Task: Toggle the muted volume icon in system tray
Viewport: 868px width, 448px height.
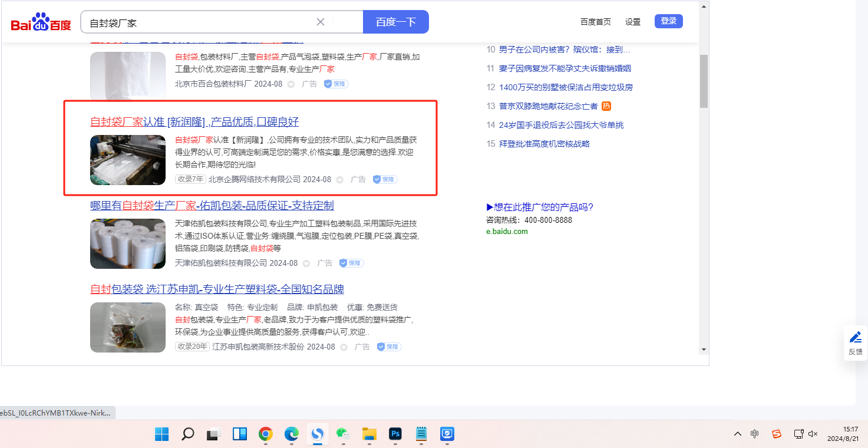Action: click(x=813, y=434)
